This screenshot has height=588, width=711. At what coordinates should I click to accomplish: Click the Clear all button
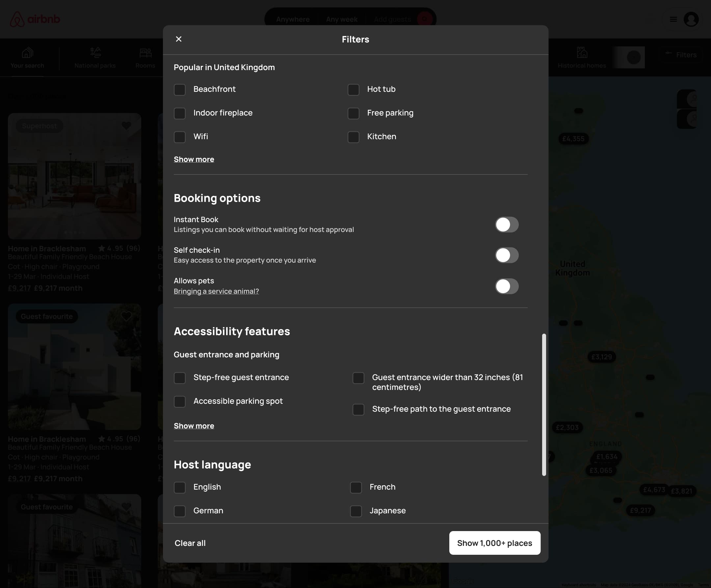pos(190,543)
